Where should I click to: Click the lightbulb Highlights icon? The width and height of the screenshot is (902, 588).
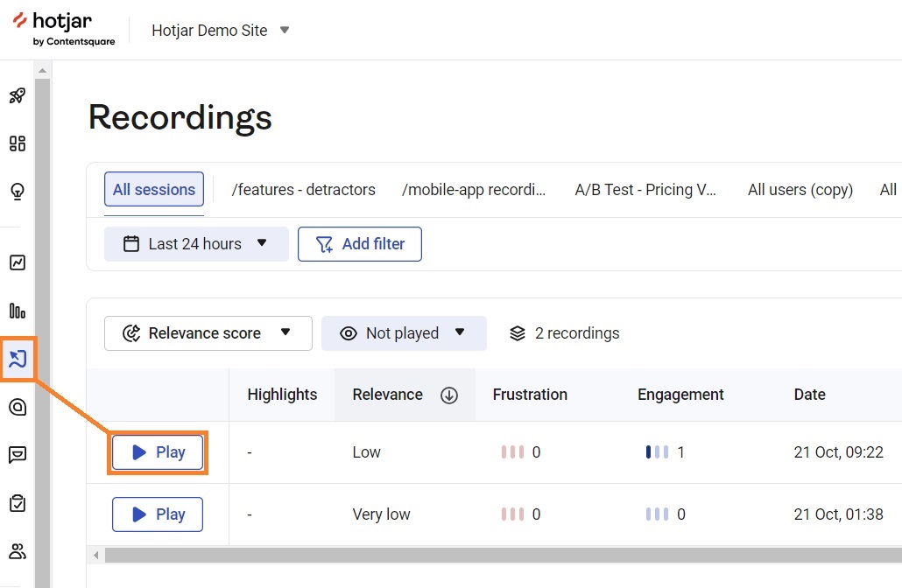18,192
